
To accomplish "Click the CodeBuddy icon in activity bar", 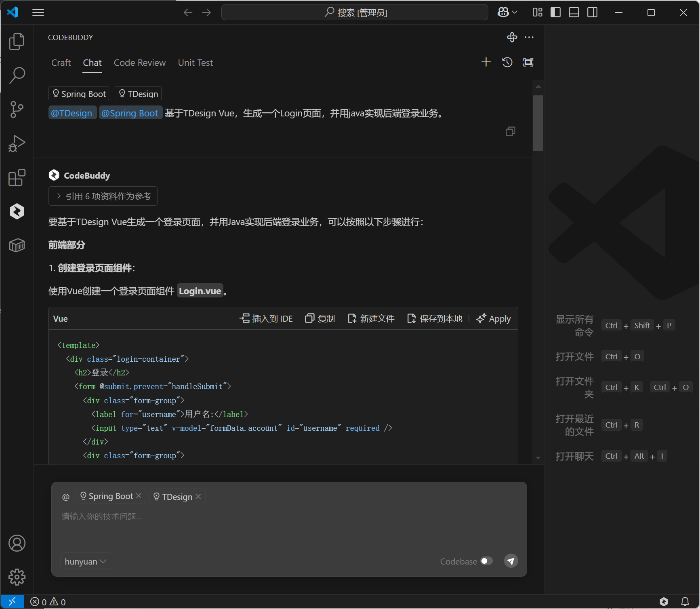I will pyautogui.click(x=17, y=211).
